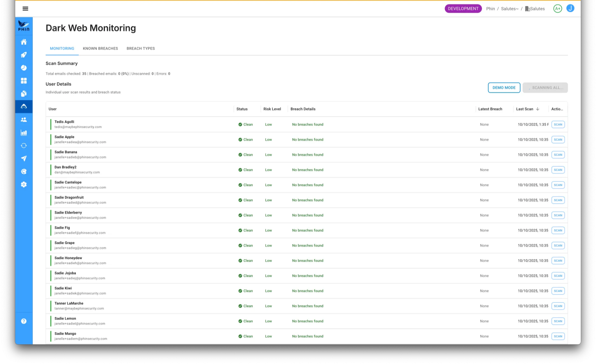Open the rocket icon page

coord(24,55)
